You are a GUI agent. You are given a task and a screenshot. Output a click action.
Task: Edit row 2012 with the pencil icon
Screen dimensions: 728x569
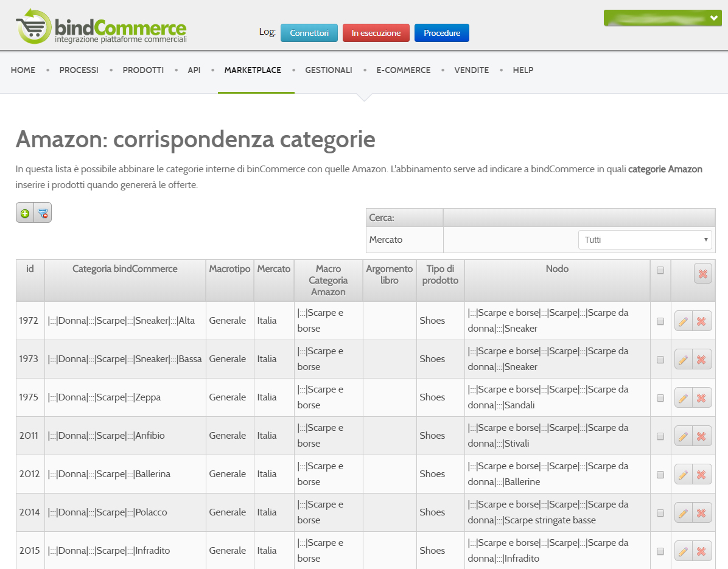(683, 474)
